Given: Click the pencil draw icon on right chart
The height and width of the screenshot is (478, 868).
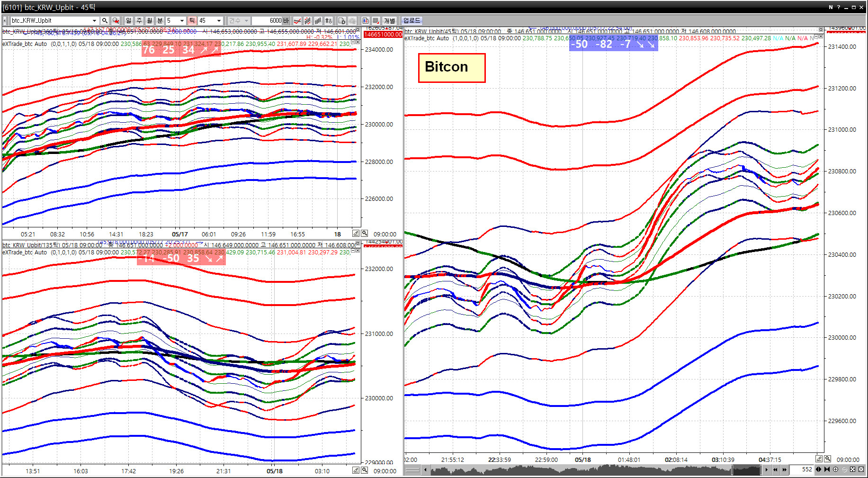Looking at the screenshot, I should 819,459.
